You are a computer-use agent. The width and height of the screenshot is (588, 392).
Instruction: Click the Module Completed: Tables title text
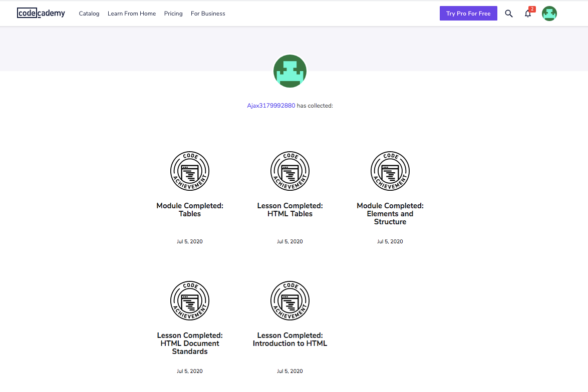(190, 209)
